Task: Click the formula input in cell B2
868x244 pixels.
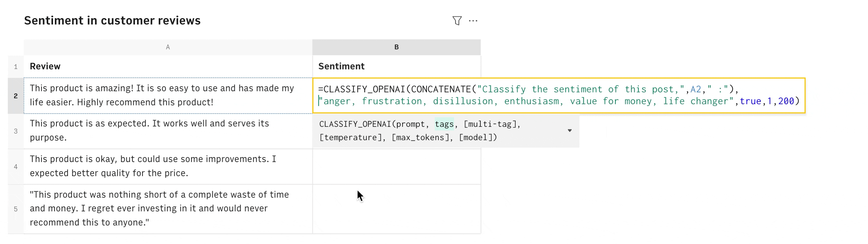Action: click(559, 95)
